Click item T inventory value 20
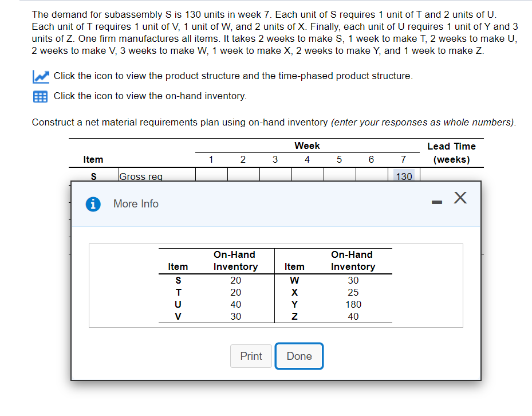The height and width of the screenshot is (416, 532). pos(235,292)
